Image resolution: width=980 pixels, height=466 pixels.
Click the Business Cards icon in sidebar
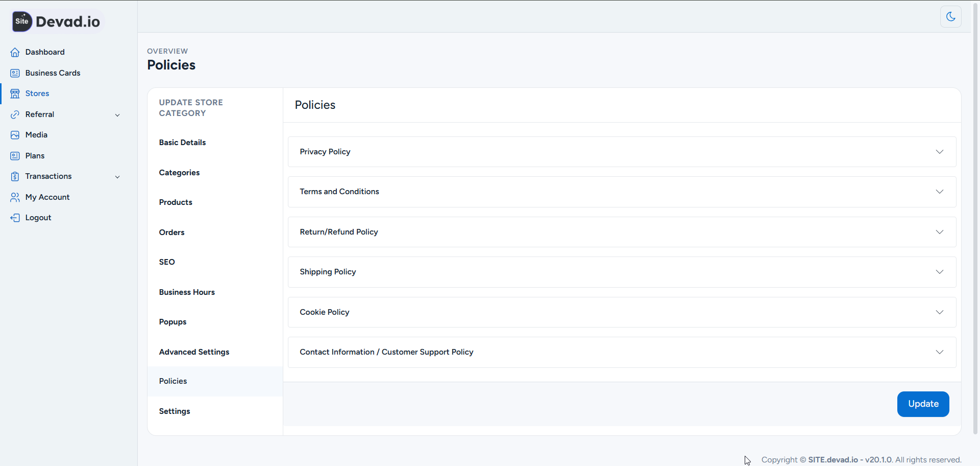15,73
